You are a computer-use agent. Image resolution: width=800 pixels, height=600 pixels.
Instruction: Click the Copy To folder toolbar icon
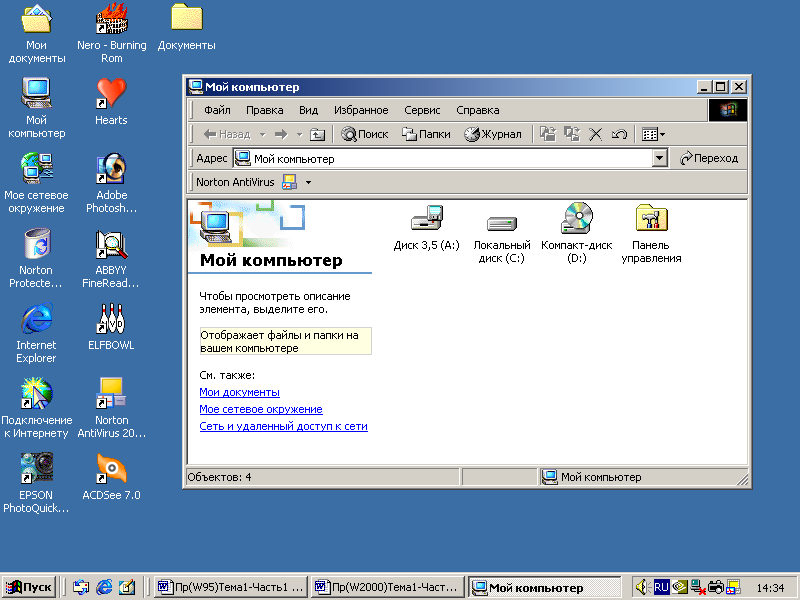click(572, 135)
